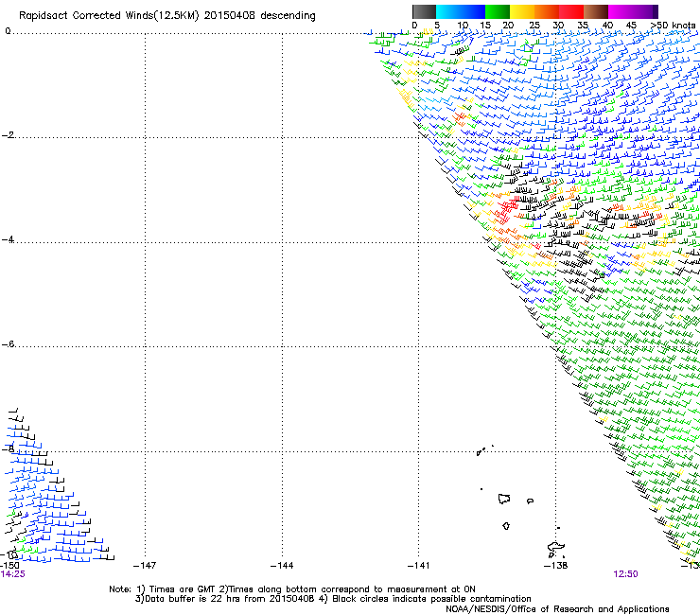
Task: Click the '>50 knots' legend label
Action: [x=673, y=26]
